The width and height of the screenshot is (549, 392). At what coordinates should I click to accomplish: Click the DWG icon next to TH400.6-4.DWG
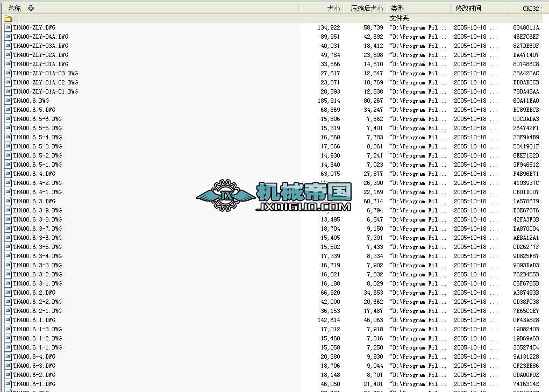click(x=8, y=357)
